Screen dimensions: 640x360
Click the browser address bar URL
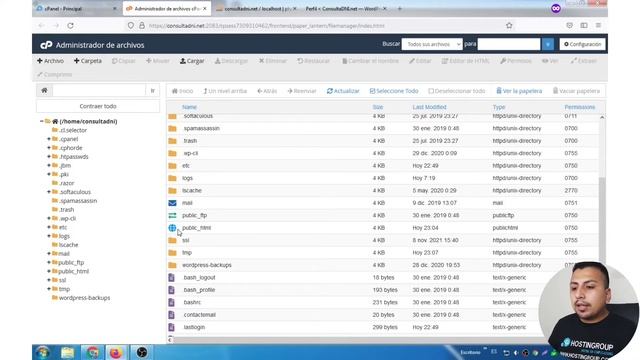point(267,26)
